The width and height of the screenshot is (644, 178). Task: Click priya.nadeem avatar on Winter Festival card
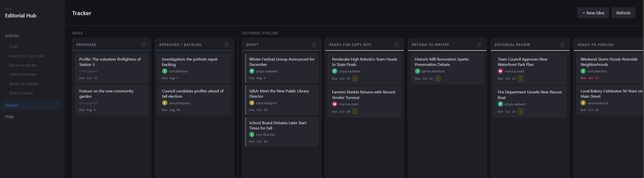pos(252,71)
